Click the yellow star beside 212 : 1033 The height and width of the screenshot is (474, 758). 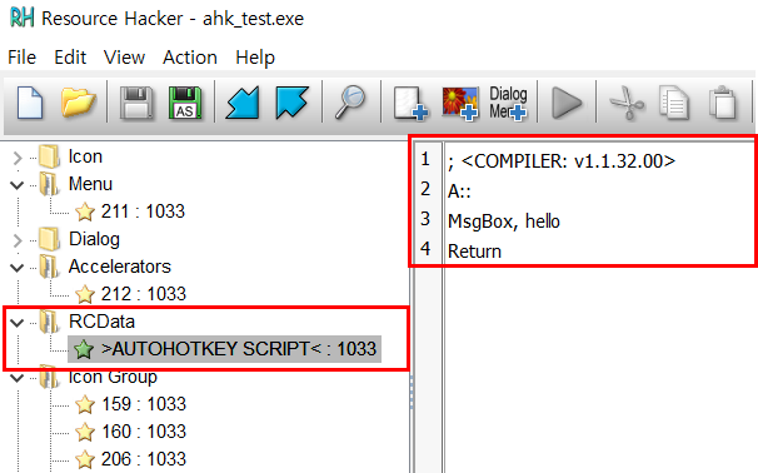tap(85, 294)
